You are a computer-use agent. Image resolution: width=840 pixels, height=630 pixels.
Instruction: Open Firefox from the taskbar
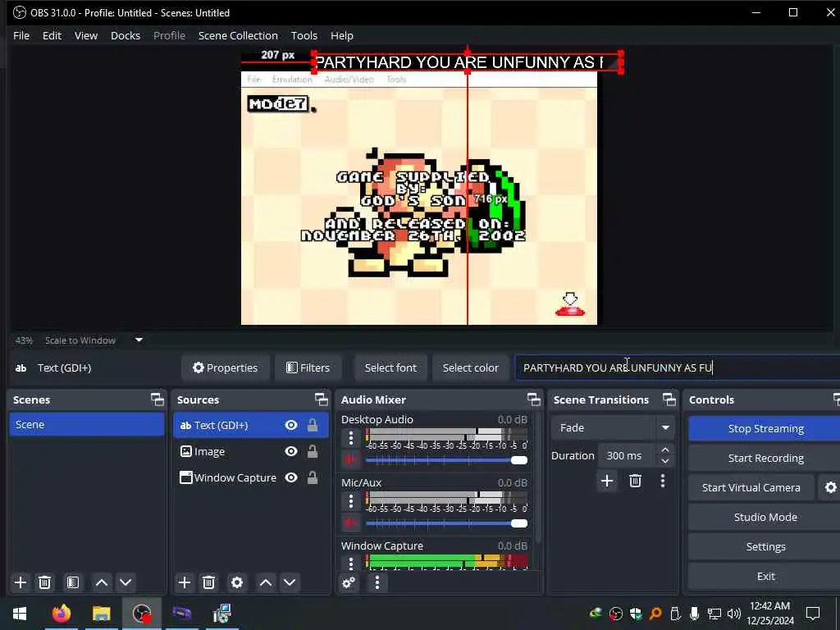tap(62, 613)
